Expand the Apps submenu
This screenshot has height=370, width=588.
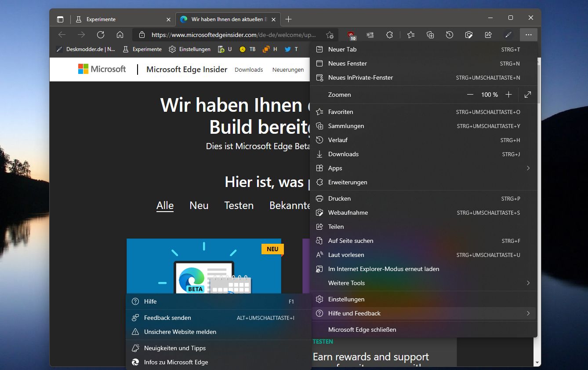[424, 169]
